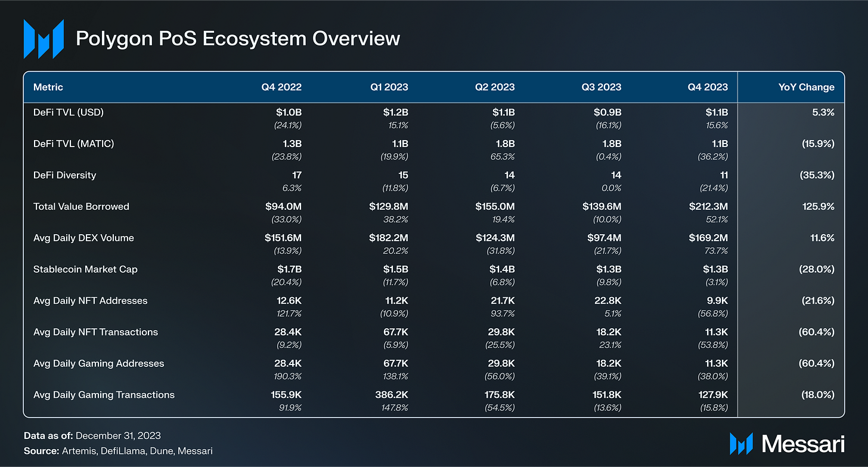Click the 'YoY Change' column header

pos(807,87)
